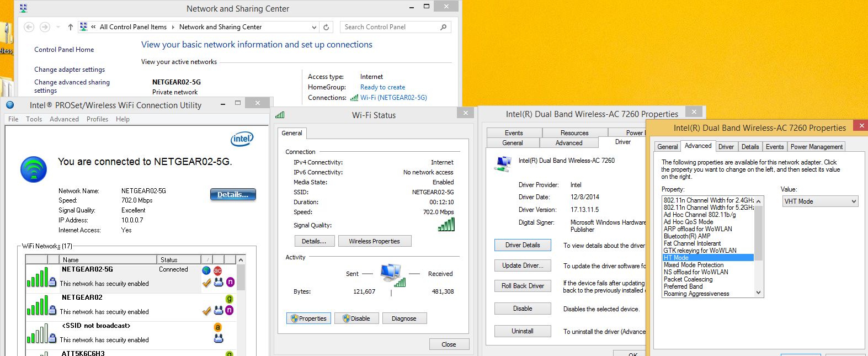The width and height of the screenshot is (868, 356).
Task: Click the PROSet/Wireless title bar WiFi icon
Action: [9, 105]
